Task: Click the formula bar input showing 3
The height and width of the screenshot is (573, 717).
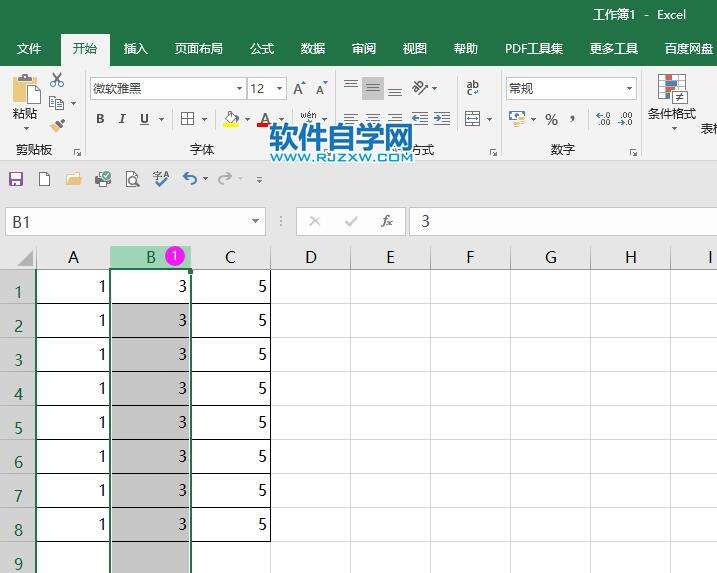Action: 563,221
